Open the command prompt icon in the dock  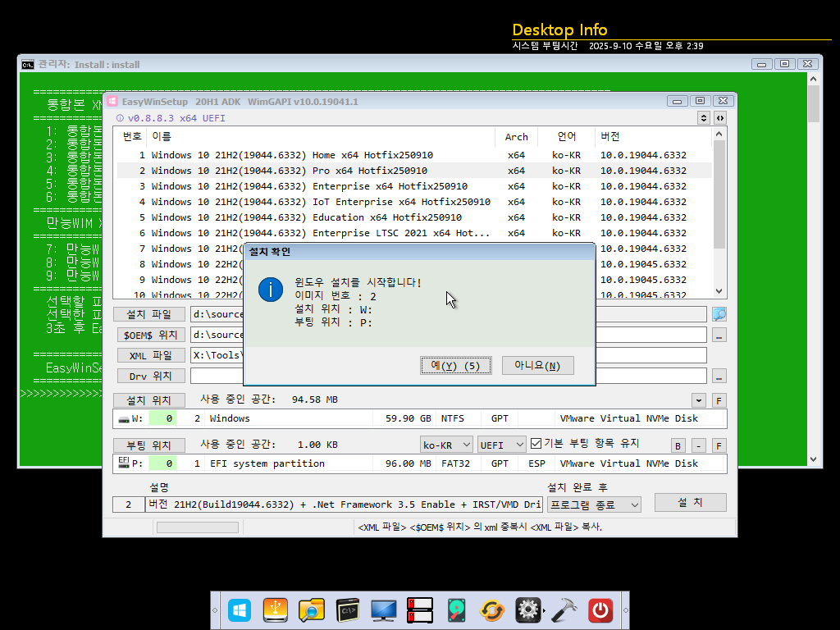coord(348,610)
